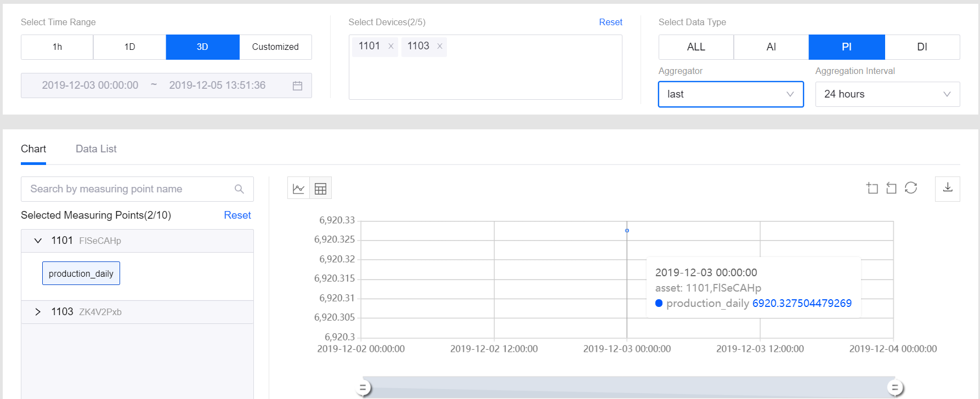Select the ALL data type
The width and height of the screenshot is (980, 399).
click(x=696, y=47)
